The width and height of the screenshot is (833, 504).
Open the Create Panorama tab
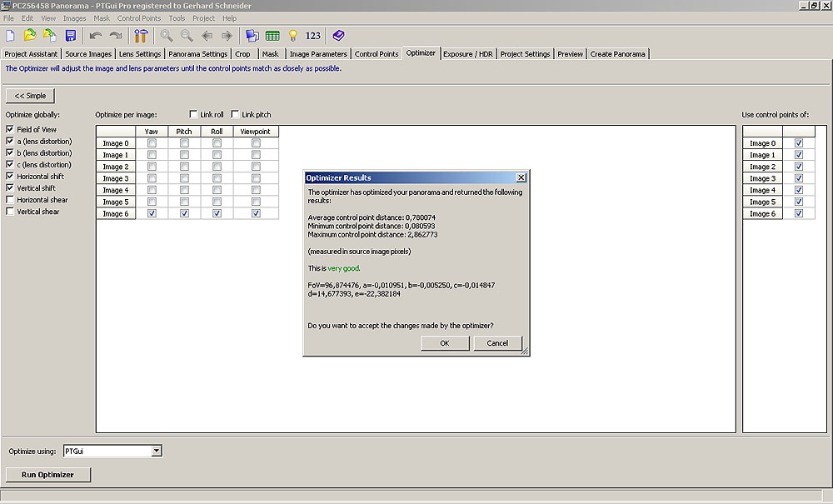point(617,54)
